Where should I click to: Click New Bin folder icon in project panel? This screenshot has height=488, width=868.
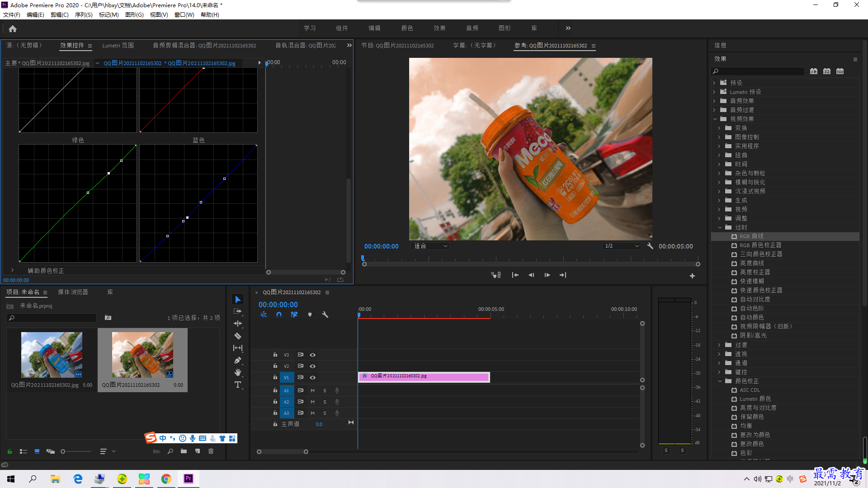point(184,451)
